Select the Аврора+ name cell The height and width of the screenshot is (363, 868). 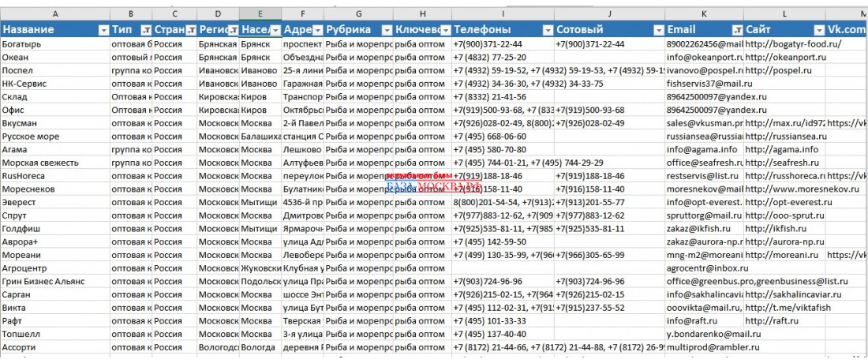pyautogui.click(x=54, y=241)
